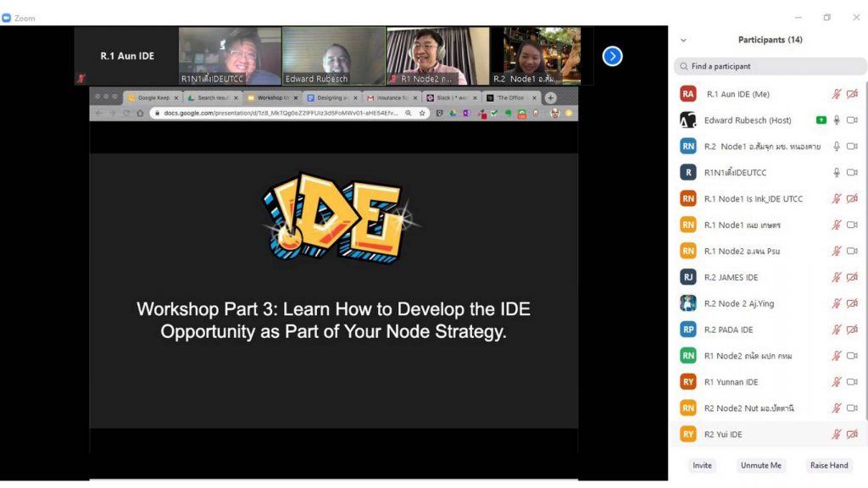The width and height of the screenshot is (868, 488).
Task: Switch to Workshop presentation tab
Action: point(270,98)
